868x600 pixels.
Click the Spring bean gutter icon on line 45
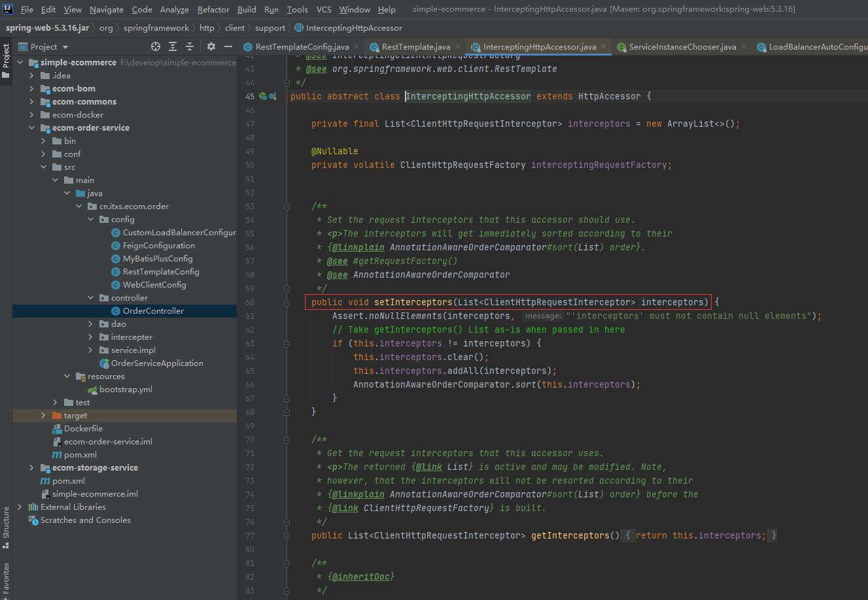click(x=263, y=96)
